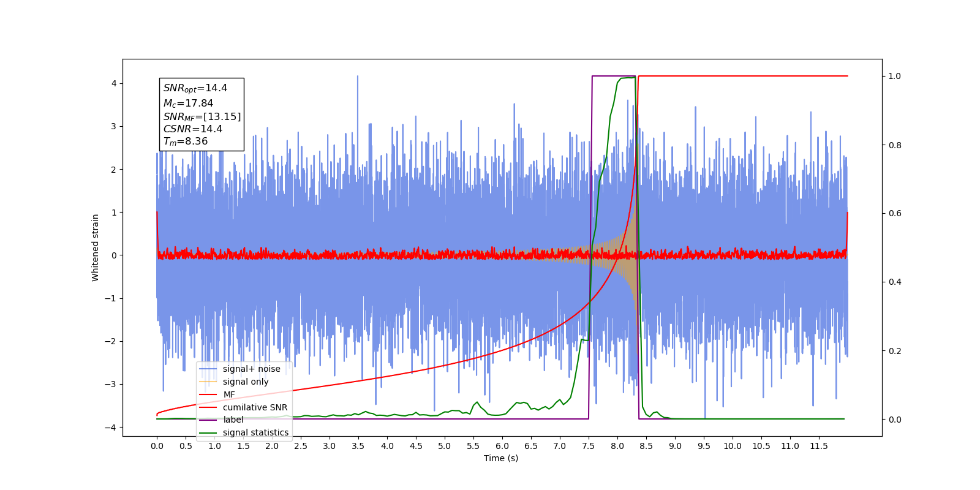Click the right axis tick label 0.8
The image size is (980, 490).
pyautogui.click(x=895, y=145)
